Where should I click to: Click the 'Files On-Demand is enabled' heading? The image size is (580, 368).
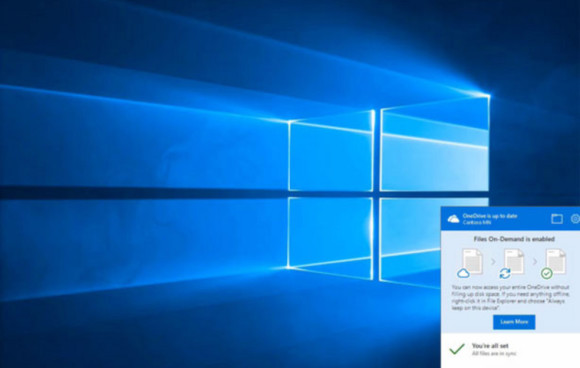point(514,239)
